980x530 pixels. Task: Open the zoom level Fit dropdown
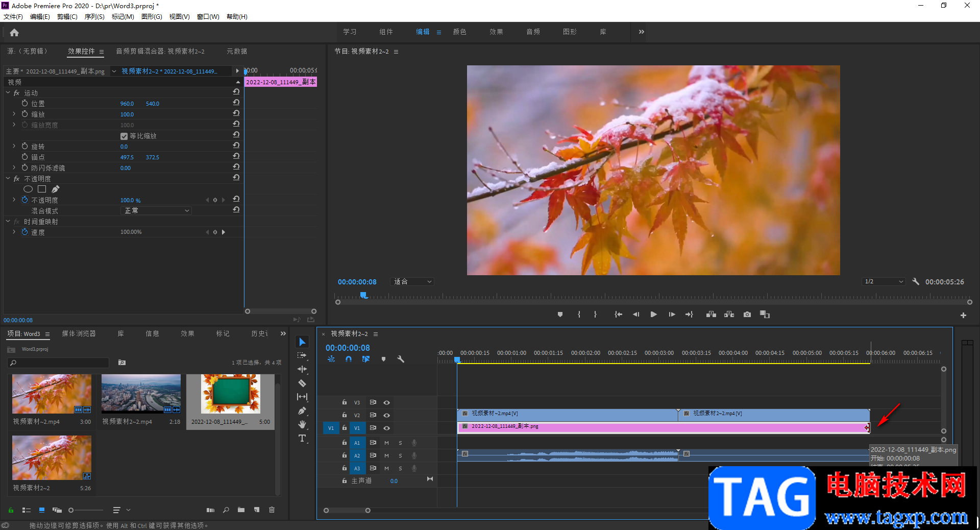point(412,281)
